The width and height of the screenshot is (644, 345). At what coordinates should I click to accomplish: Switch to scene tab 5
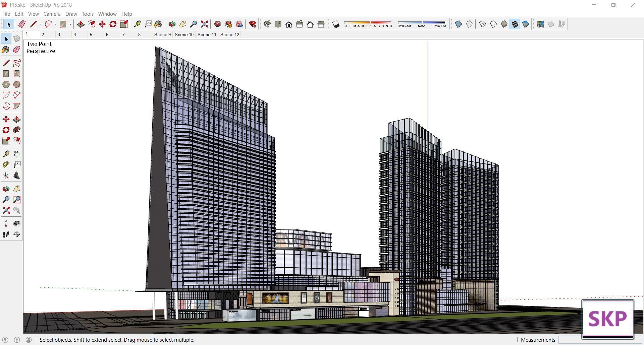[x=96, y=34]
